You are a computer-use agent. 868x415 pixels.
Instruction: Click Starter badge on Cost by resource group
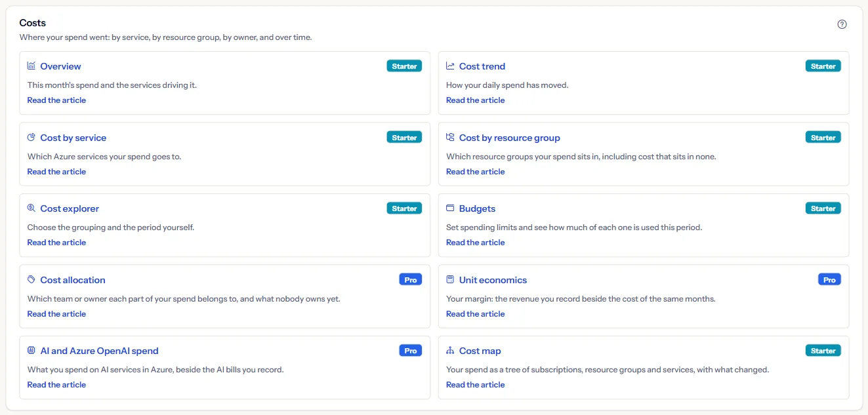tap(823, 138)
